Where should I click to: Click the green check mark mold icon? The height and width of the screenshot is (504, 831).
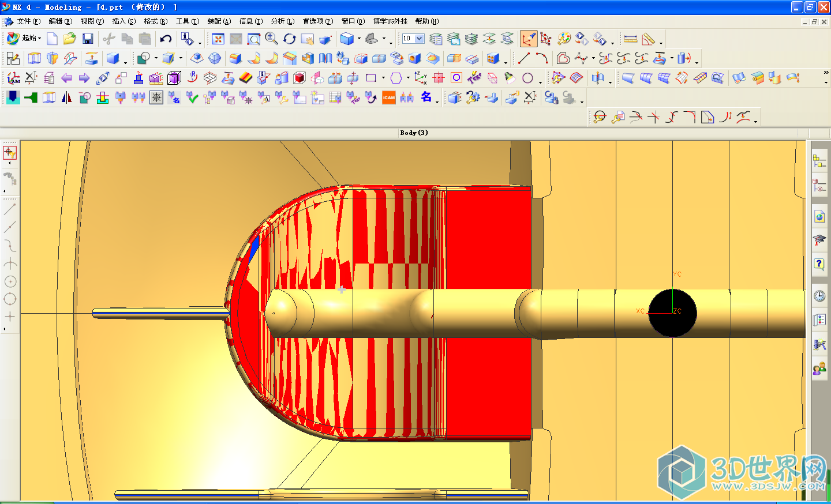(192, 97)
